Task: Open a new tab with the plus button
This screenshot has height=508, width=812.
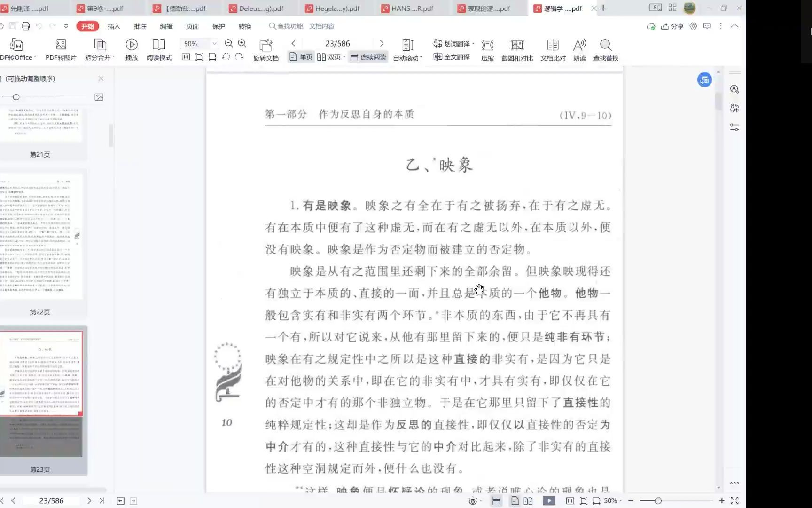Action: [603, 8]
